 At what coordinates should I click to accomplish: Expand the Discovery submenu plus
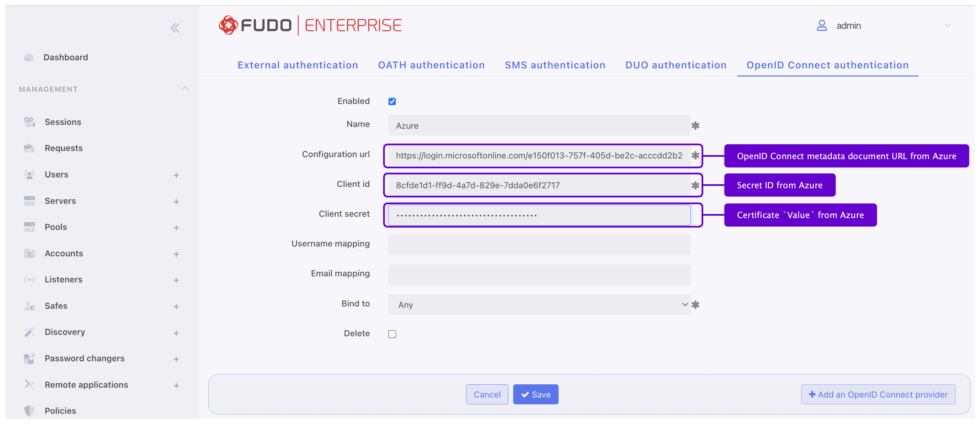176,333
